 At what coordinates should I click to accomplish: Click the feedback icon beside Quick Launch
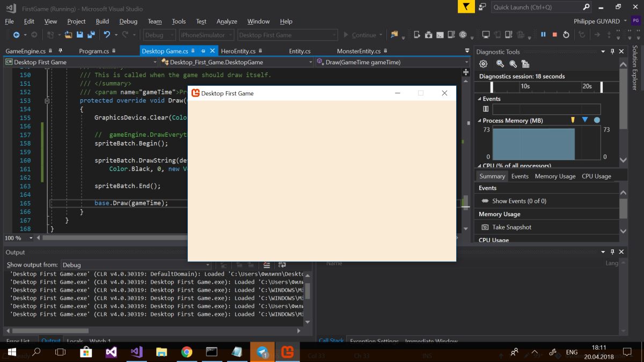pos(482,7)
